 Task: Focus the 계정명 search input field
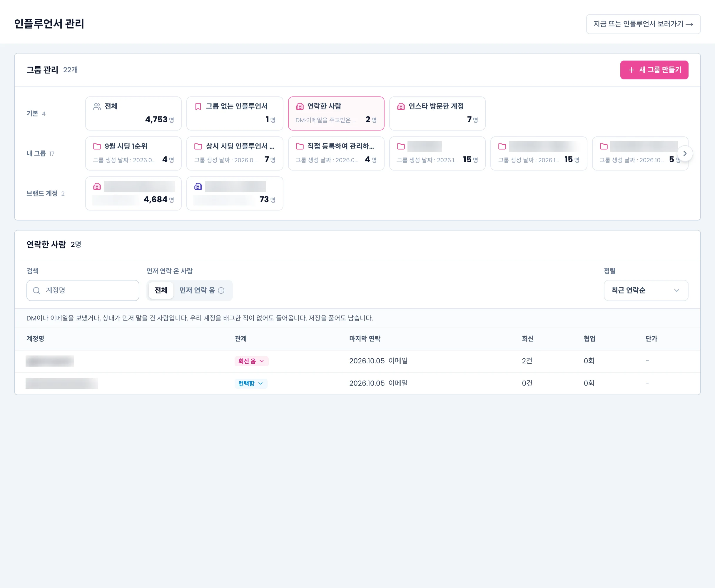click(x=83, y=290)
